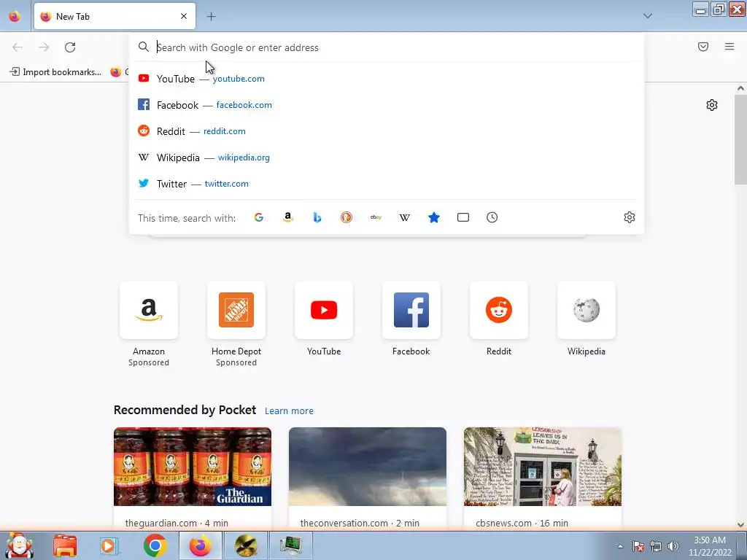The height and width of the screenshot is (560, 747).
Task: Click the page vertical scrollbar thumb
Action: click(x=740, y=139)
